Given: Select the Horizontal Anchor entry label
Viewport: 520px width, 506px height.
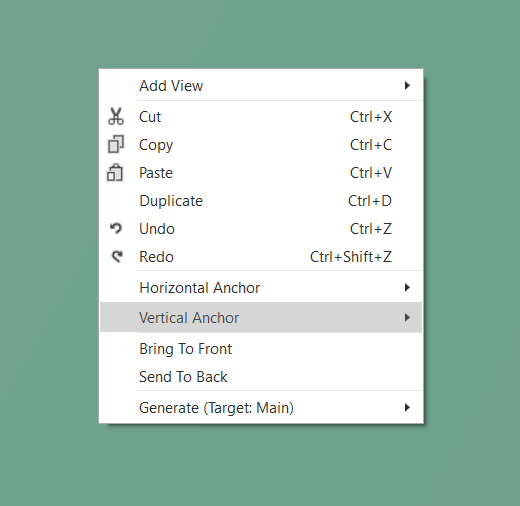Looking at the screenshot, I should [199, 288].
